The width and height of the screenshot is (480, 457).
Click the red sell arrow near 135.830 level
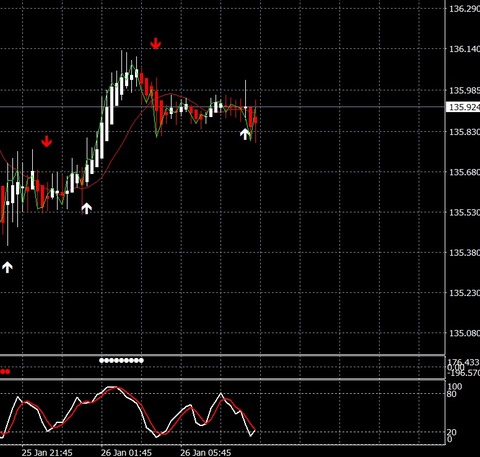pos(47,142)
